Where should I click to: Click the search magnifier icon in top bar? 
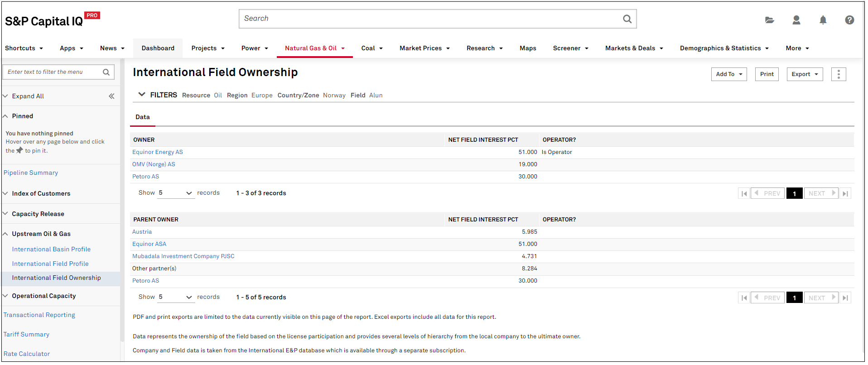[x=627, y=19]
